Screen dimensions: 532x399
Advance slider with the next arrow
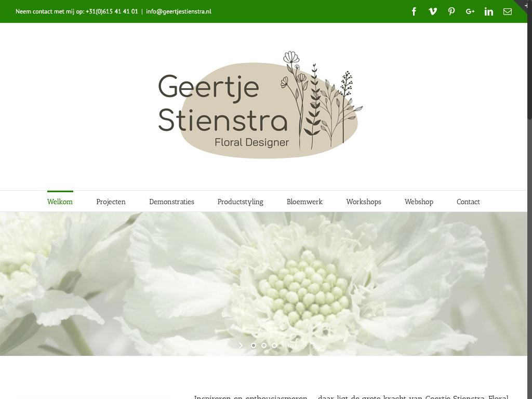coord(241,345)
